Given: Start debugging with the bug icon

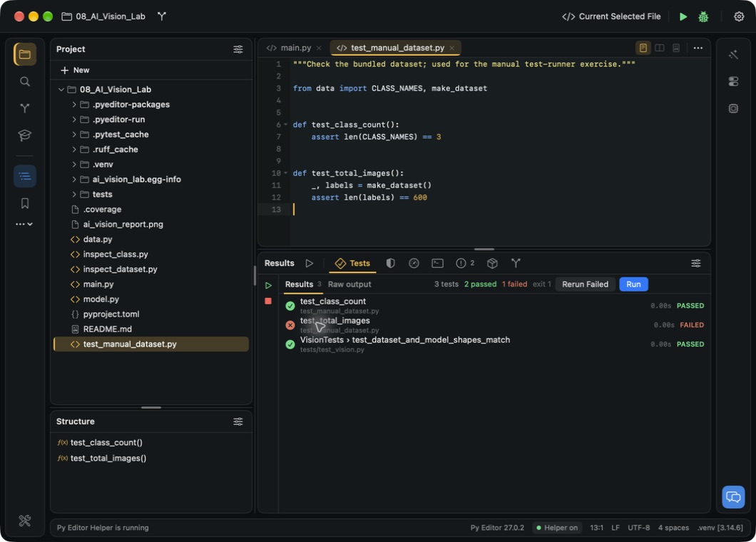Looking at the screenshot, I should pos(703,17).
